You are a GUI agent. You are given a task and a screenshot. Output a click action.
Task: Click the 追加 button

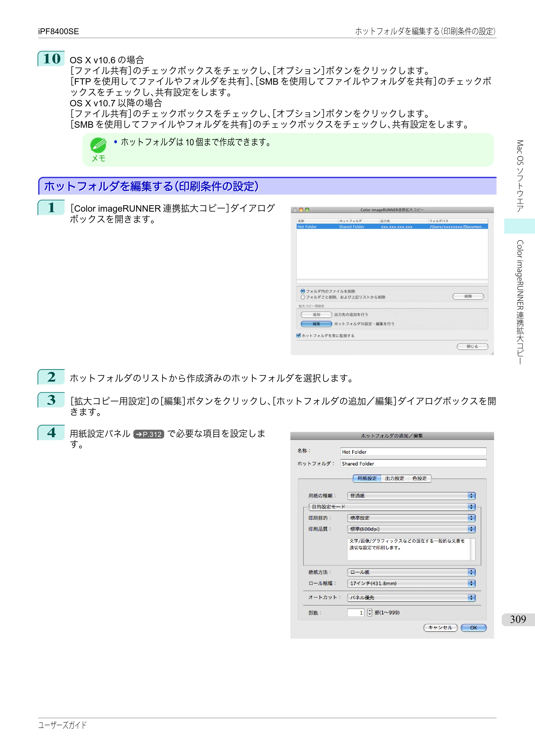pos(316,315)
